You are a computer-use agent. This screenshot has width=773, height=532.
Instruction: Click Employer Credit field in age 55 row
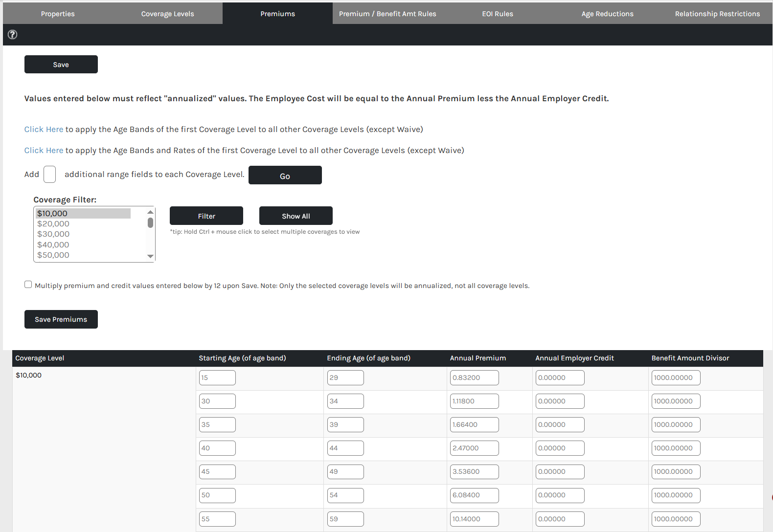click(560, 519)
